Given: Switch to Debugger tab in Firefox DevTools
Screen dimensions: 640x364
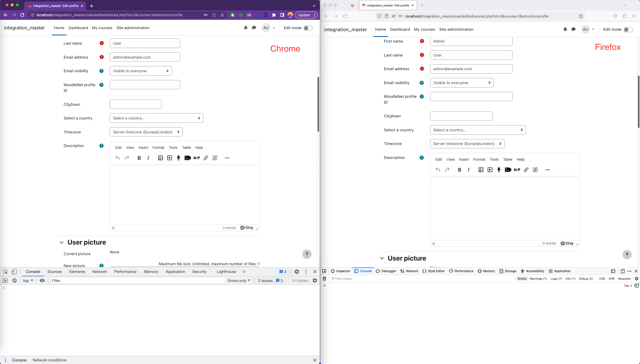Looking at the screenshot, I should click(x=386, y=271).
